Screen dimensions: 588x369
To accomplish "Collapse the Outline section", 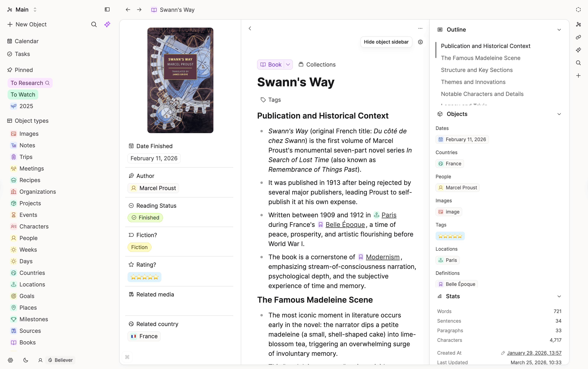I will [x=559, y=30].
